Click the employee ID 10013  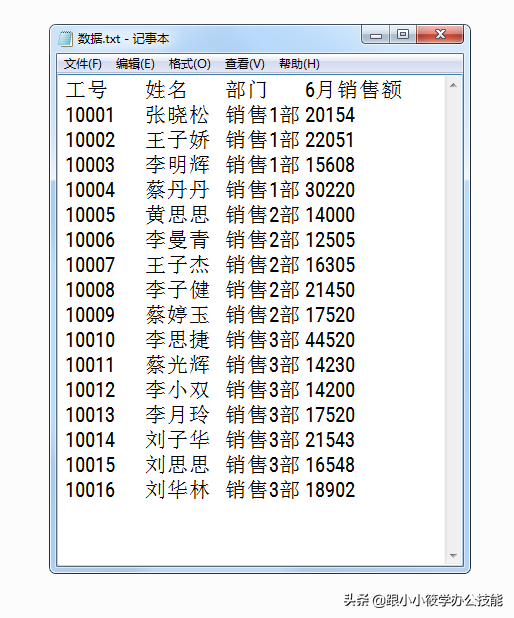coord(90,415)
